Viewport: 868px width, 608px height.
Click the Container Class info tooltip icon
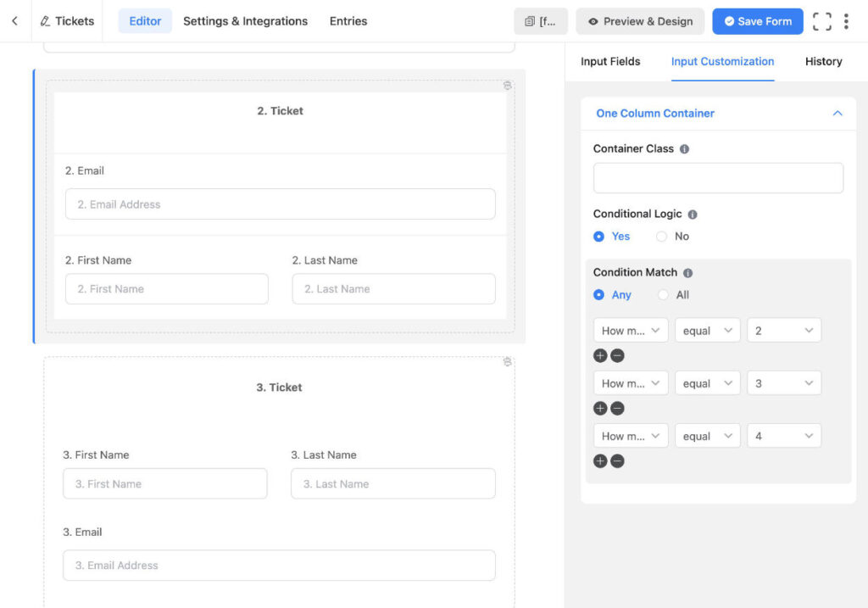click(x=685, y=148)
